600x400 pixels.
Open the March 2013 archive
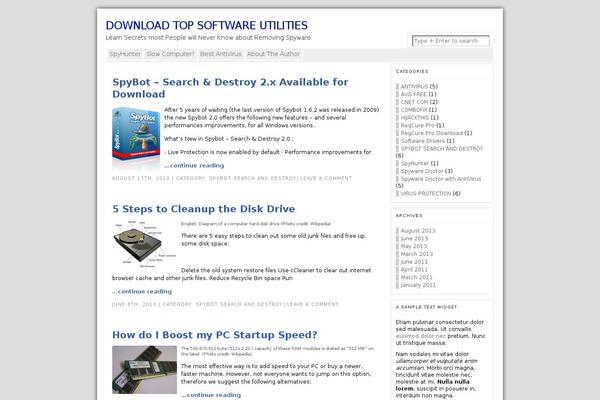[x=417, y=254]
